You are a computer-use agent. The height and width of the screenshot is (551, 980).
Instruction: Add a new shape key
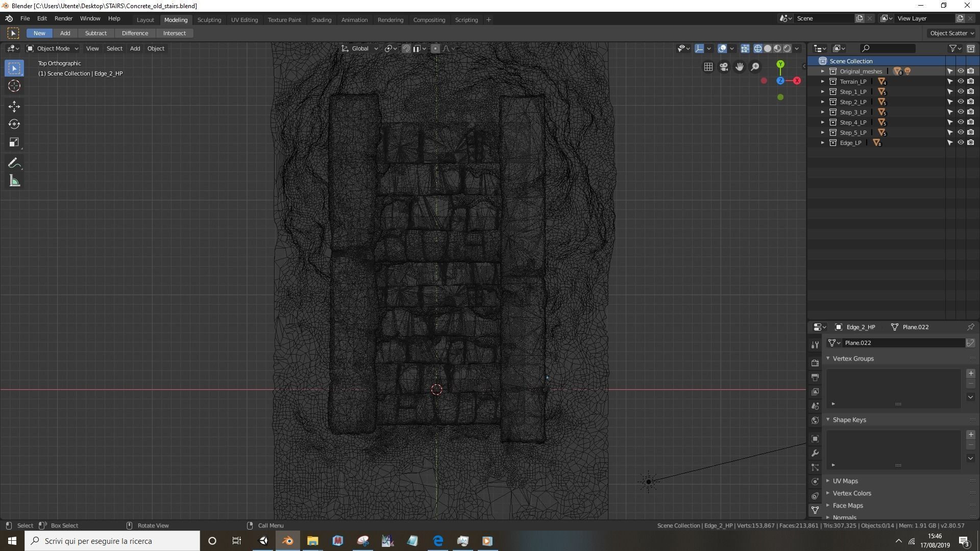tap(971, 435)
